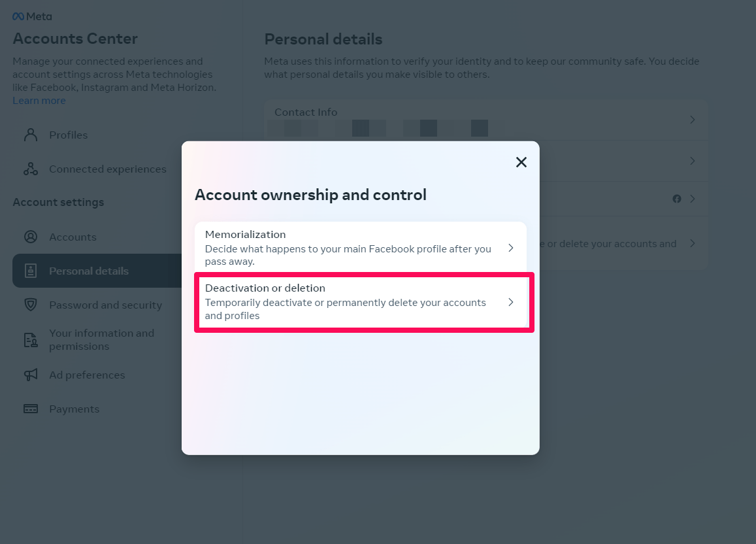This screenshot has width=756, height=544.
Task: Click the Ad preferences megaphone icon
Action: [31, 375]
